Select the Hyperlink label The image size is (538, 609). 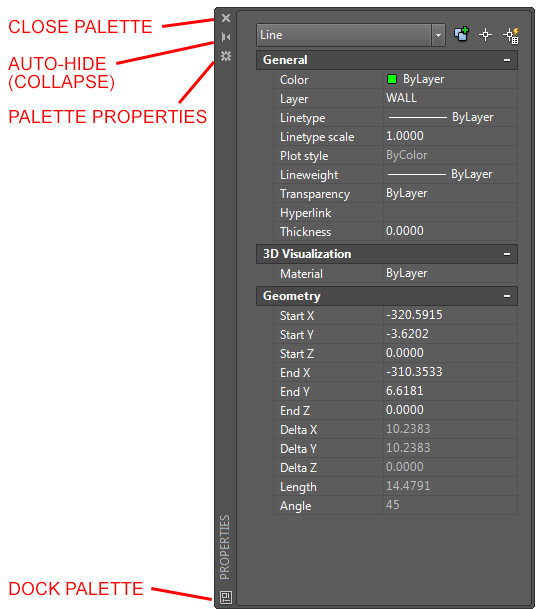[x=306, y=213]
